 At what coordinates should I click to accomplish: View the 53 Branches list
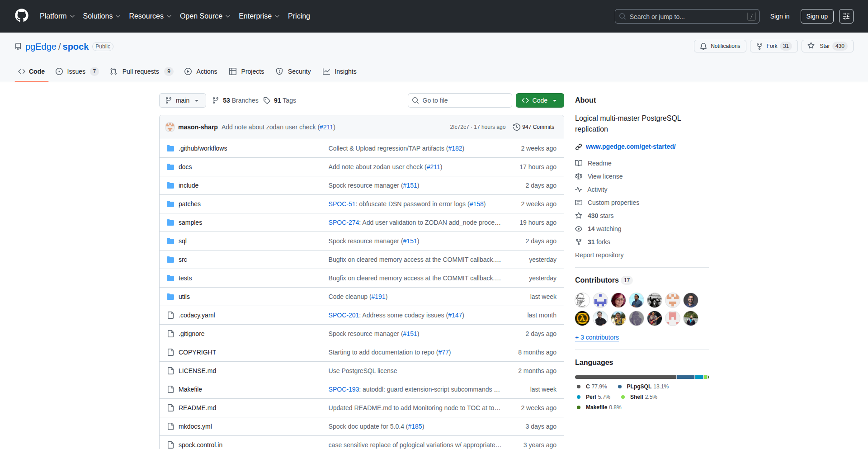pos(236,100)
